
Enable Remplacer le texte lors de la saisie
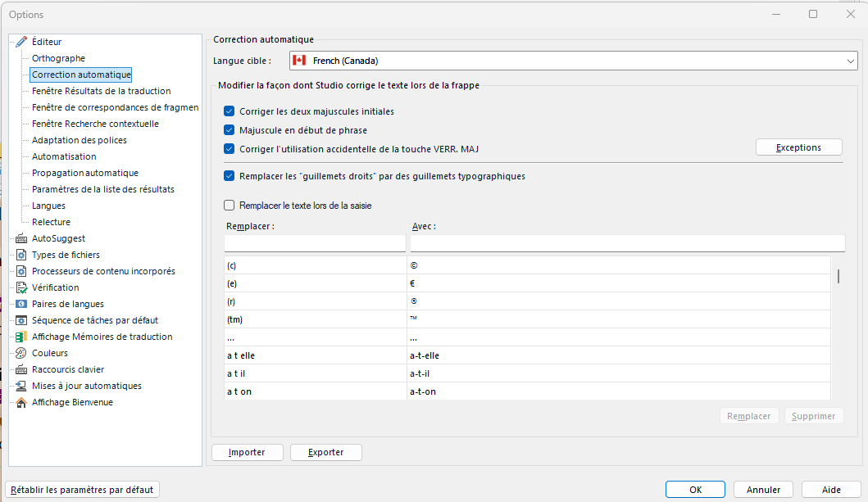tap(229, 205)
